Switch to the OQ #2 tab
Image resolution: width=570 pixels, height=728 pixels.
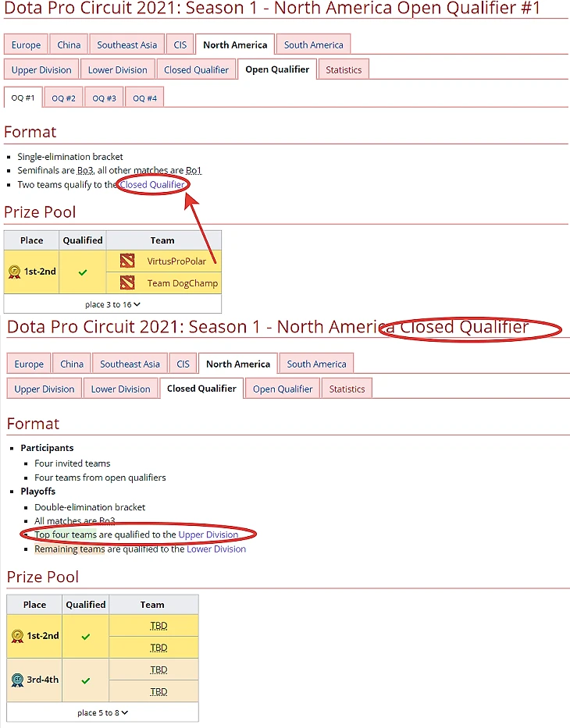point(63,98)
